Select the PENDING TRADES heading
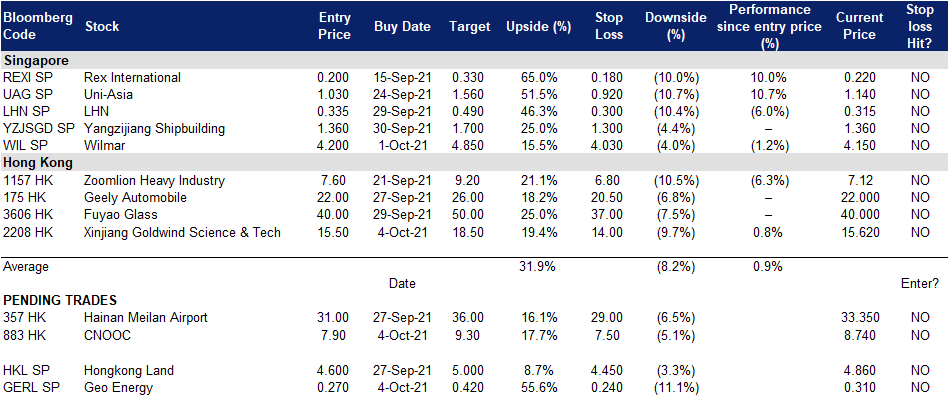948x396 pixels. click(x=60, y=300)
